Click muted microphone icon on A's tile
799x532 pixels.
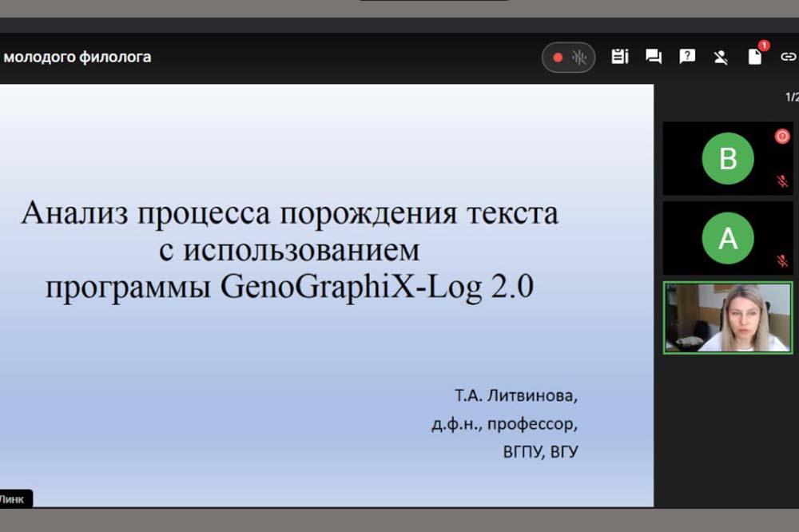point(782,261)
